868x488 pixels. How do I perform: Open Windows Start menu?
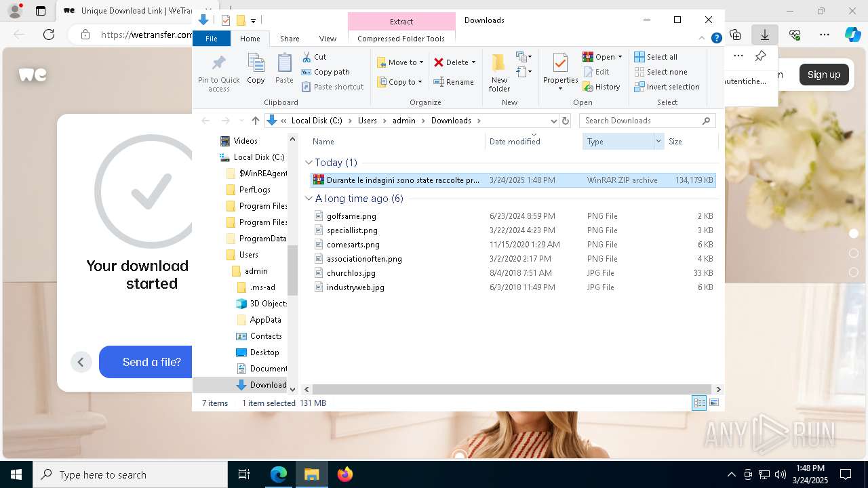click(x=16, y=474)
